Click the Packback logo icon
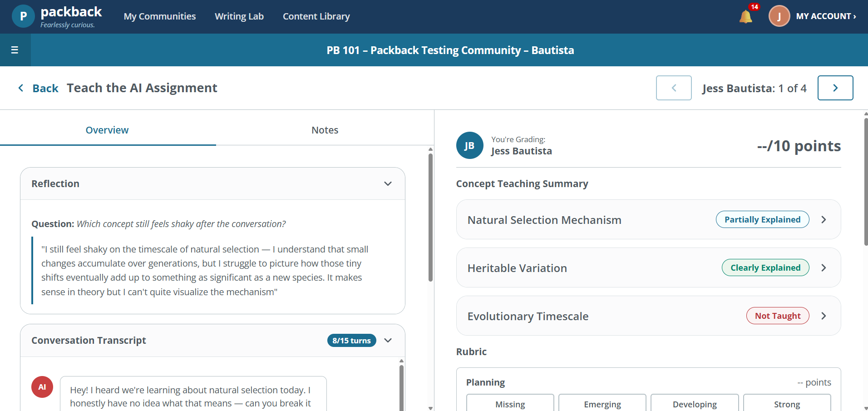The image size is (868, 411). pyautogui.click(x=23, y=16)
